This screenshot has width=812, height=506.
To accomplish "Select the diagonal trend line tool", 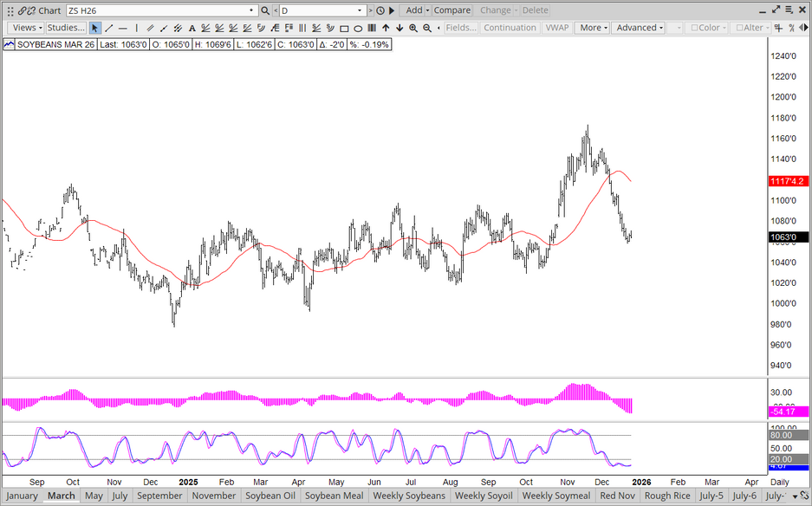I will (108, 28).
